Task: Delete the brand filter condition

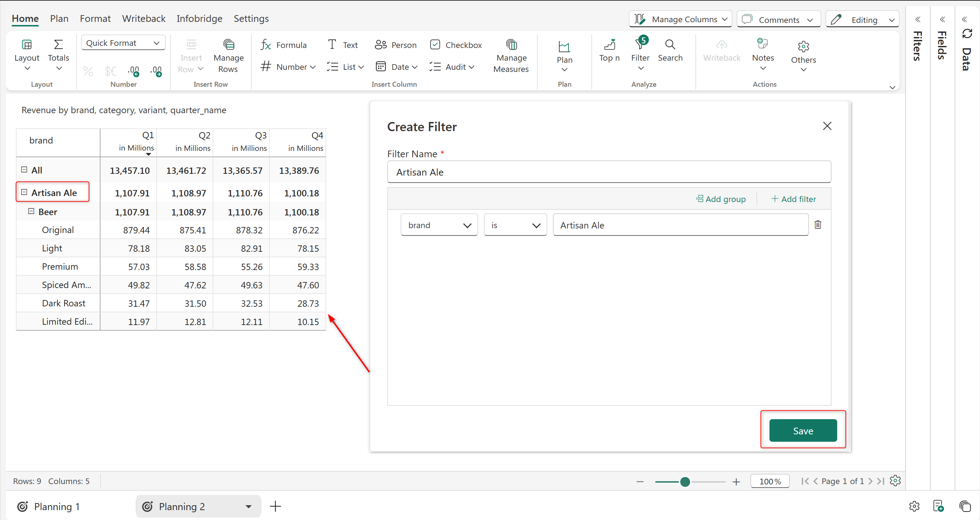Action: pyautogui.click(x=817, y=225)
